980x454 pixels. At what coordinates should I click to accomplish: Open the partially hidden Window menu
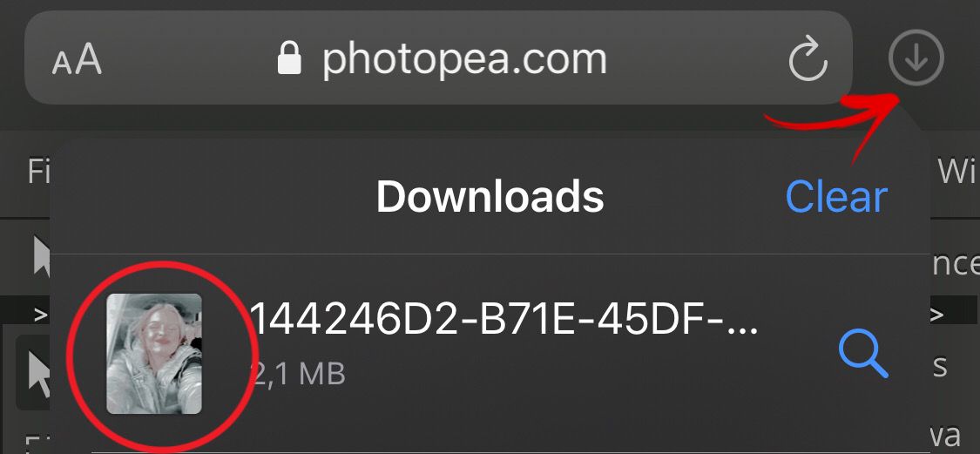(x=958, y=171)
